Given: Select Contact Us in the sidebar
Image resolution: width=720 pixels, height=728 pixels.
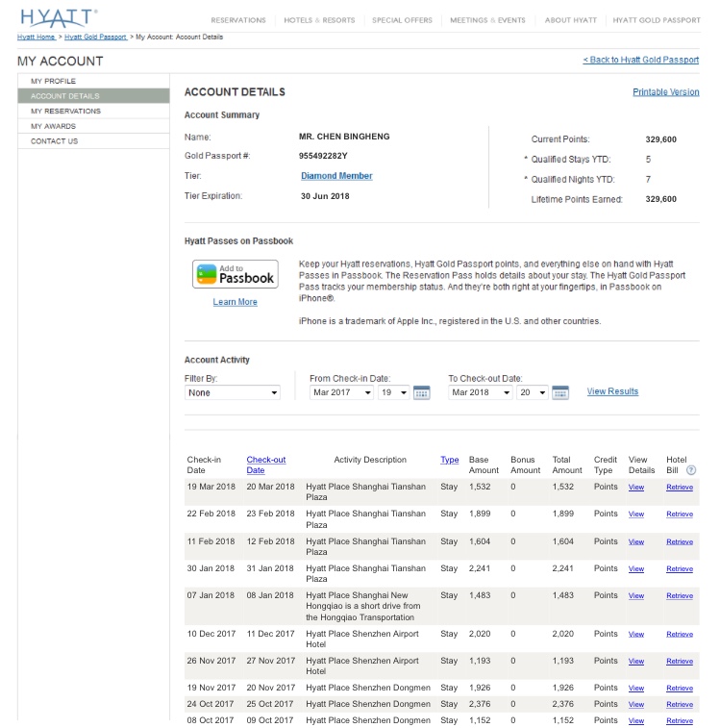Looking at the screenshot, I should 93,141.
